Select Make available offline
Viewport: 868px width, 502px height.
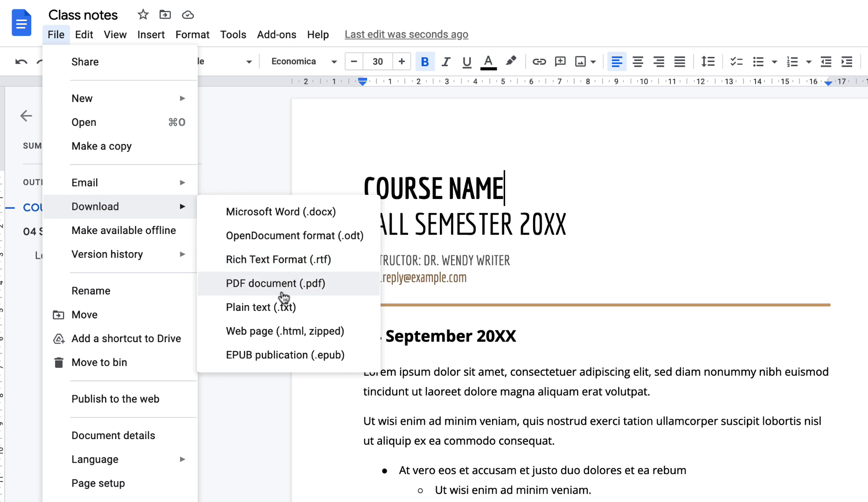(x=120, y=230)
